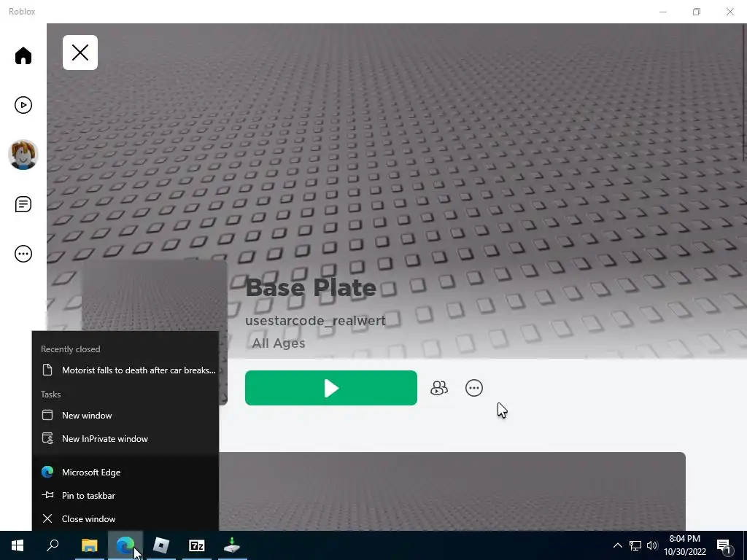Screen dimensions: 747x560
Task: Open the Roblox Home sidebar icon
Action: coord(23,55)
